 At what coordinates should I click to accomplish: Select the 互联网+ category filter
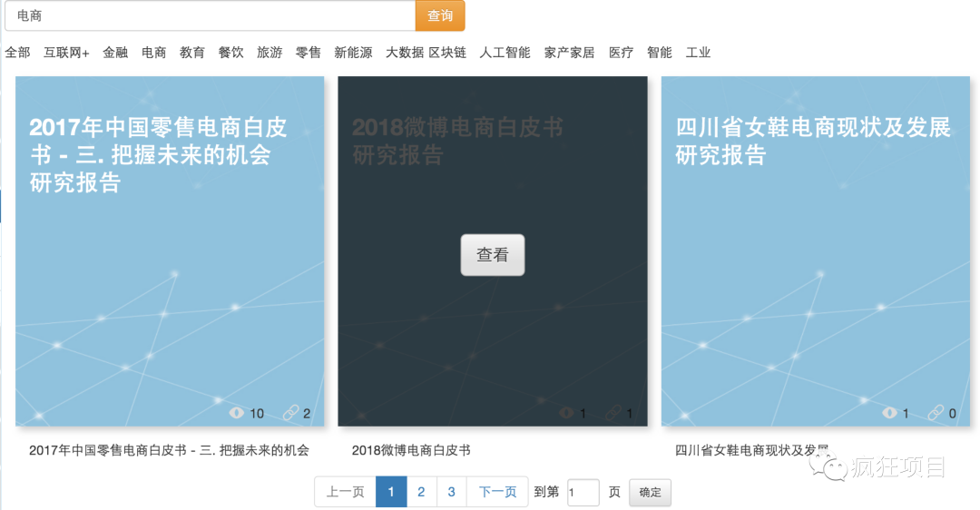point(66,53)
